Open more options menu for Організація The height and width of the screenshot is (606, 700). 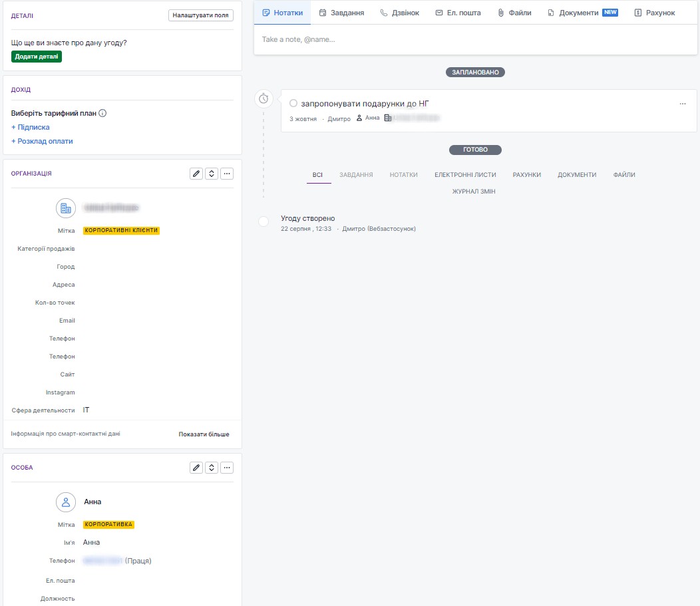[227, 174]
